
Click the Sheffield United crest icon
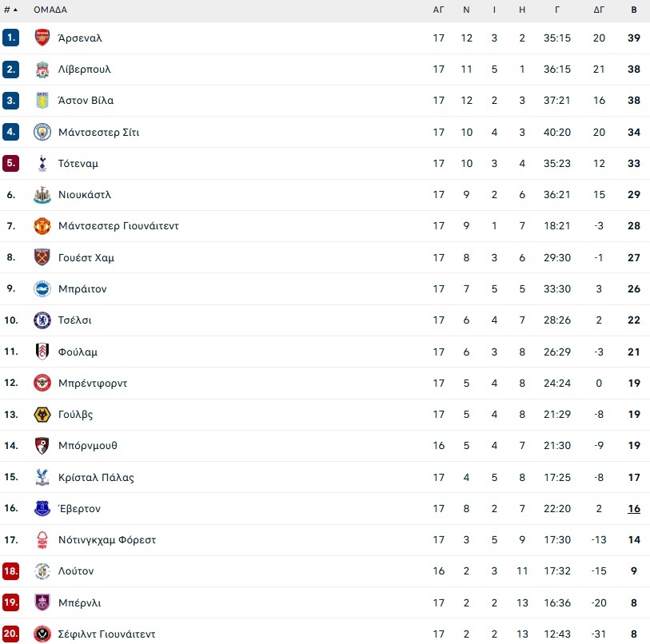[x=42, y=634]
